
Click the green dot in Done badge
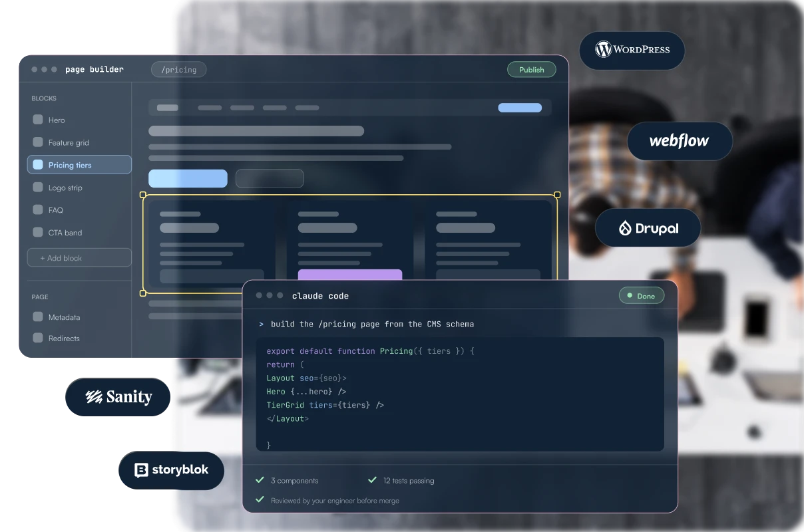(630, 295)
